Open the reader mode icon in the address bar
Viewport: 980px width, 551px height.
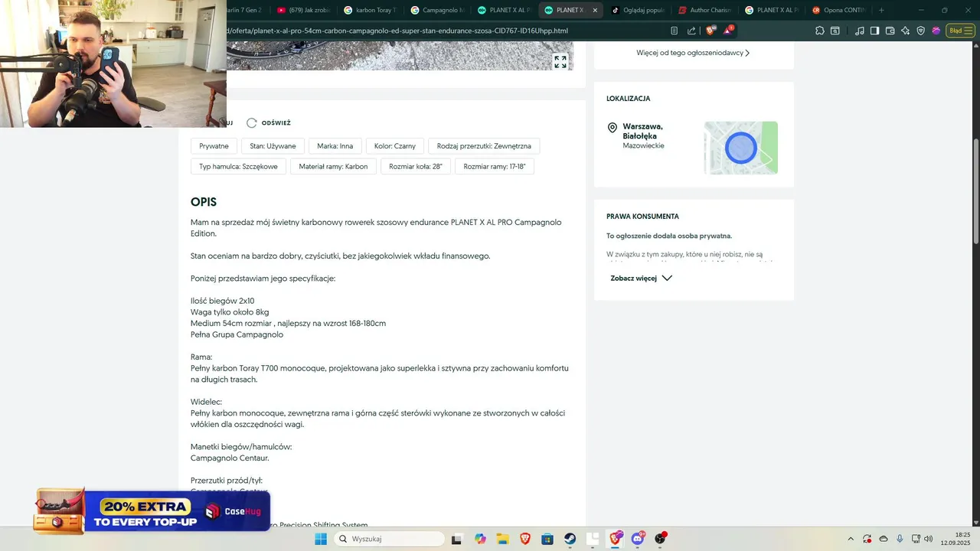pyautogui.click(x=674, y=31)
